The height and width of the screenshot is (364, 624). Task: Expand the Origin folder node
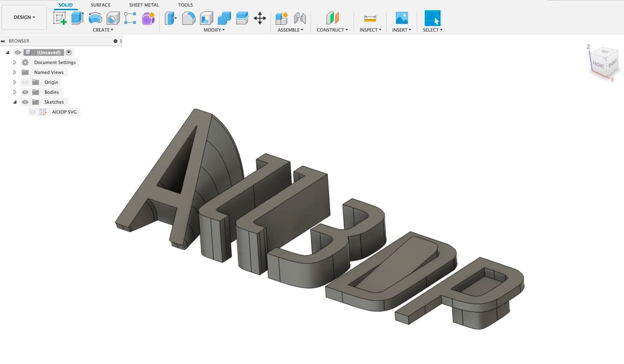coord(15,82)
